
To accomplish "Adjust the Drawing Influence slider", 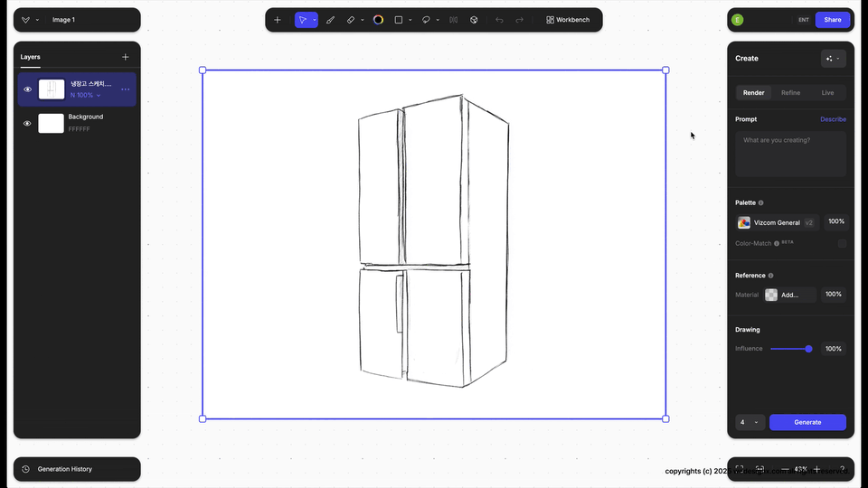I will click(791, 349).
